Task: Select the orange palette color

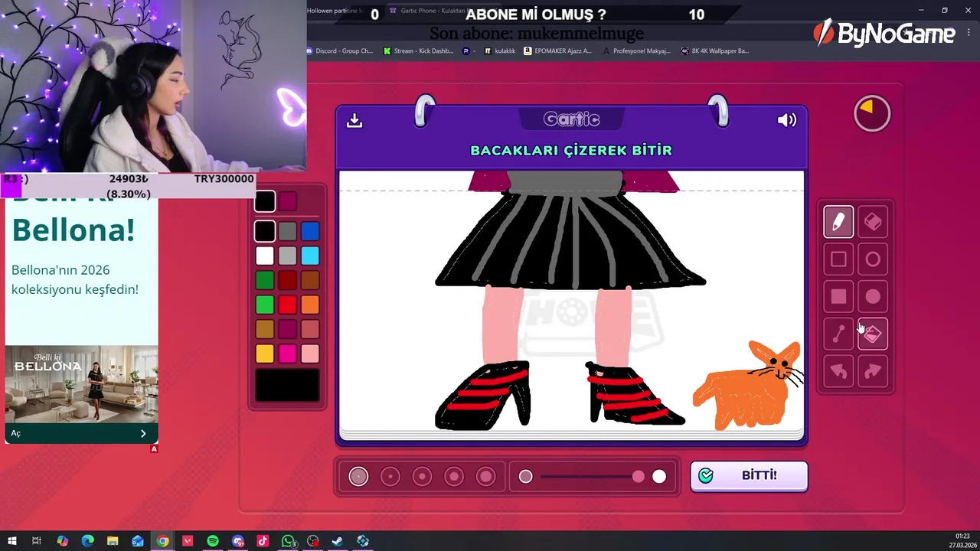Action: click(x=310, y=305)
